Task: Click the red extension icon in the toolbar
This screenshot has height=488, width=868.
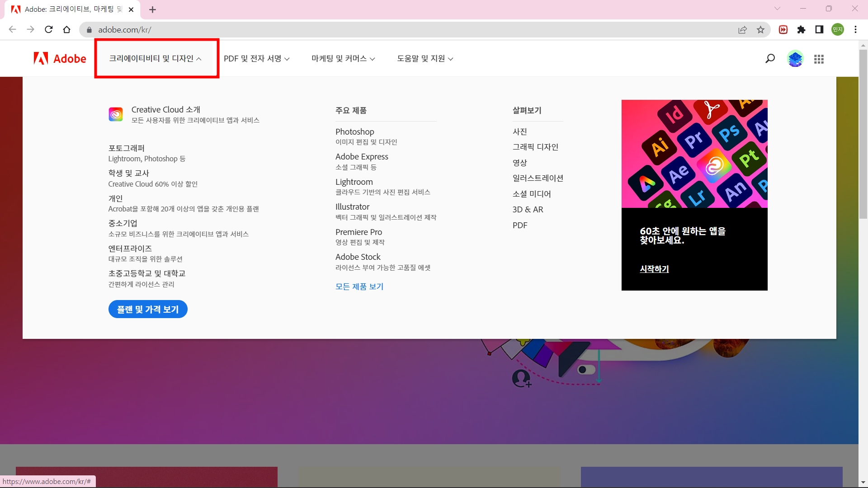Action: 783,30
